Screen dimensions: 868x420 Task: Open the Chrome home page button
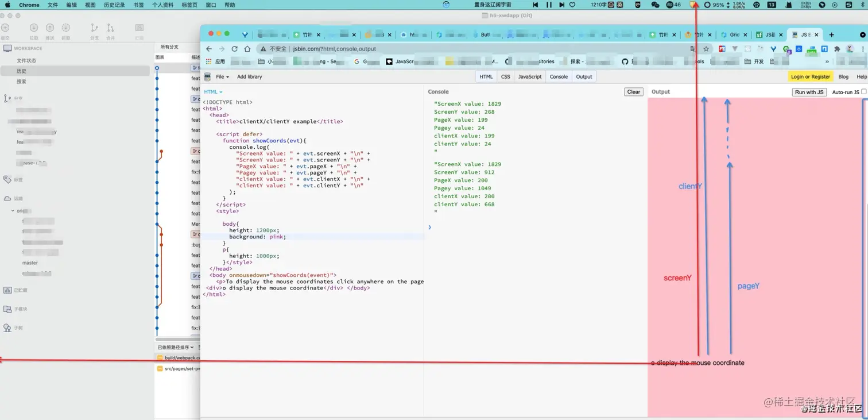pyautogui.click(x=247, y=49)
